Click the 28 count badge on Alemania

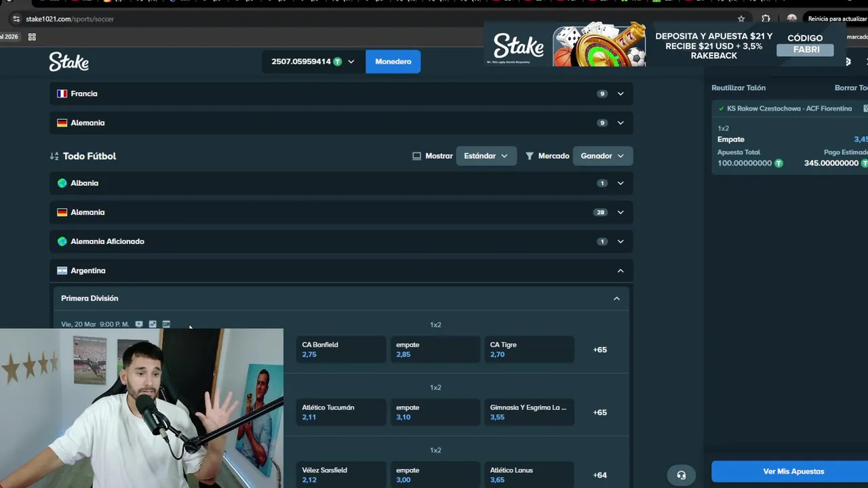coord(600,212)
